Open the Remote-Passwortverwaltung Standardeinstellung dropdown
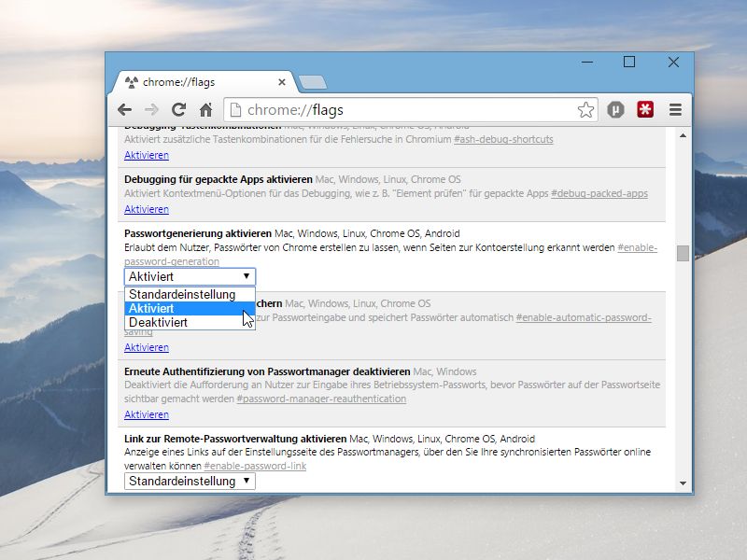The width and height of the screenshot is (747, 560). [190, 481]
